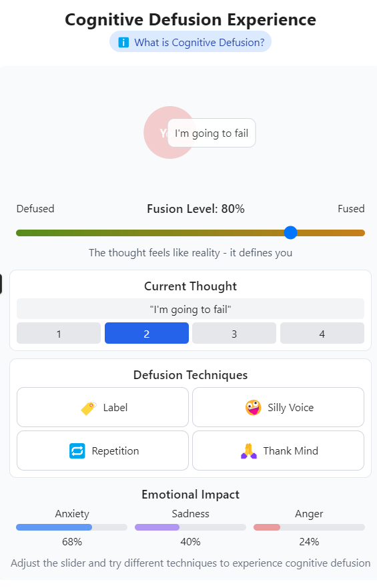
Task: Click the Fusion Level slider handle
Action: coord(290,232)
